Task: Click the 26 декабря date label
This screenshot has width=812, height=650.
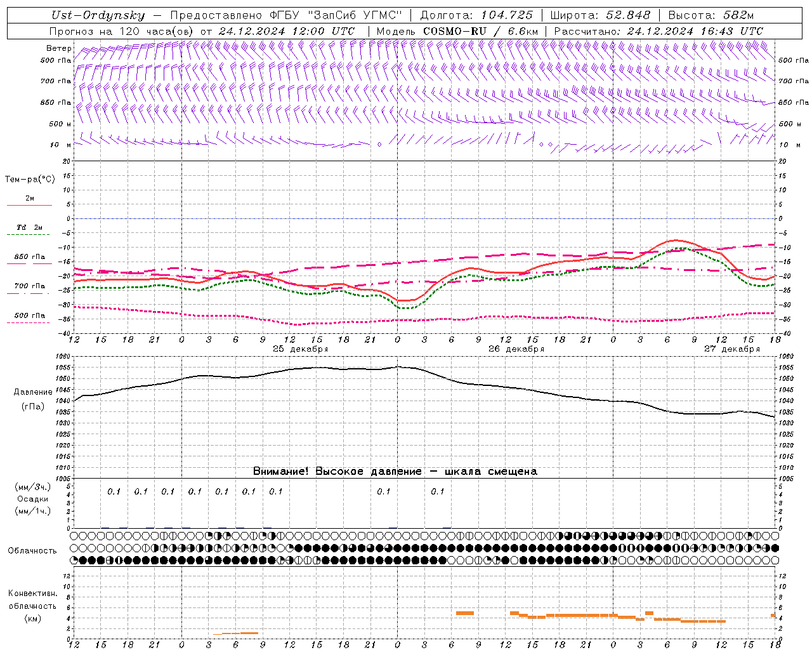Action: pyautogui.click(x=516, y=349)
